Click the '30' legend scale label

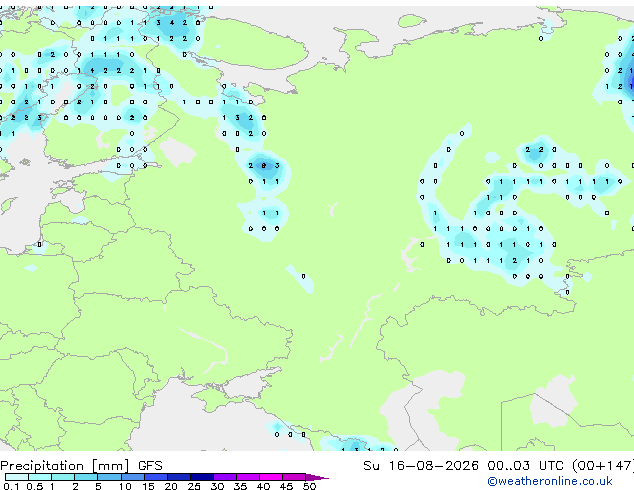[217, 486]
